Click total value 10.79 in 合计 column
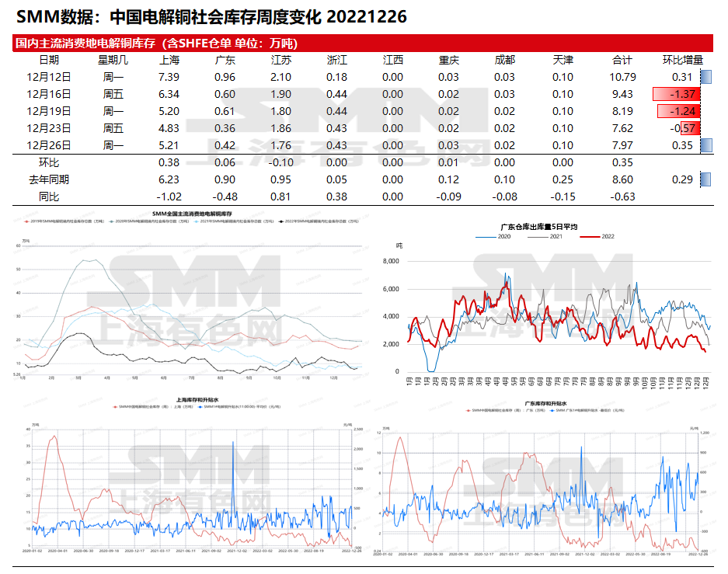This screenshot has height=574, width=728. [622, 77]
